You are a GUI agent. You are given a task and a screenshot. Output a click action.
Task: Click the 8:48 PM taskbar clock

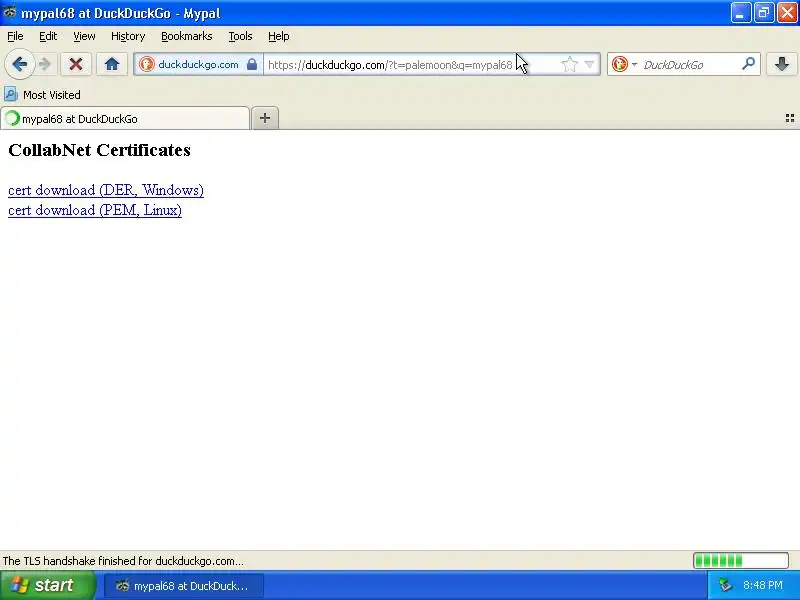(763, 585)
